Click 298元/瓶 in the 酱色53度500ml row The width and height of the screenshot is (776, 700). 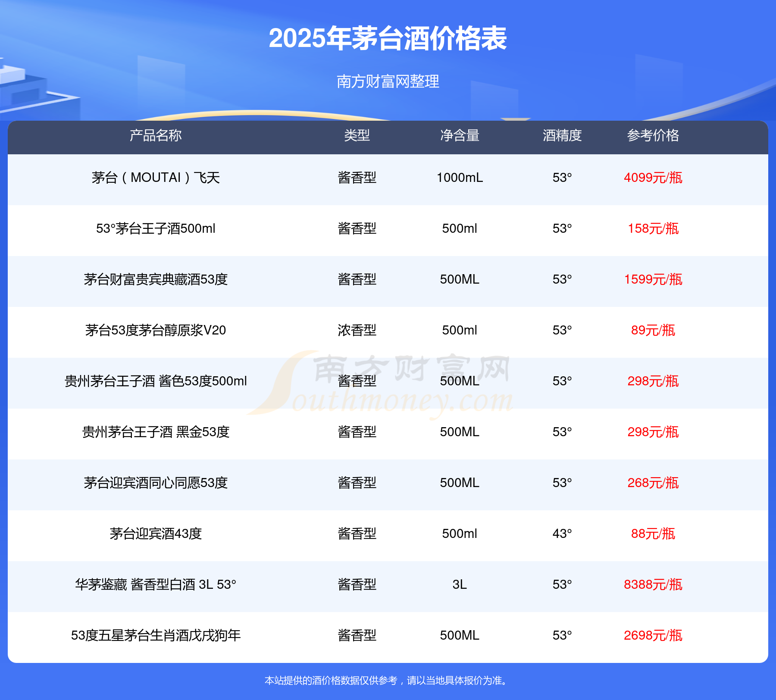[x=653, y=381]
